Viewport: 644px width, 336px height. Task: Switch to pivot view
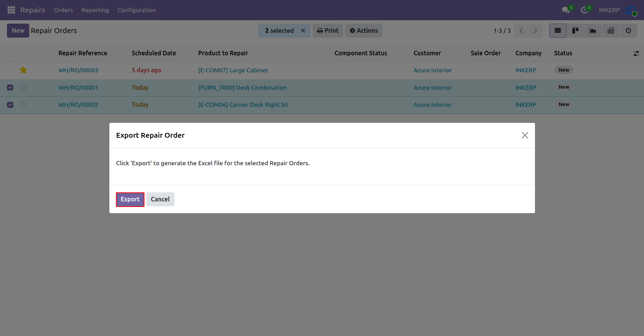pyautogui.click(x=611, y=31)
